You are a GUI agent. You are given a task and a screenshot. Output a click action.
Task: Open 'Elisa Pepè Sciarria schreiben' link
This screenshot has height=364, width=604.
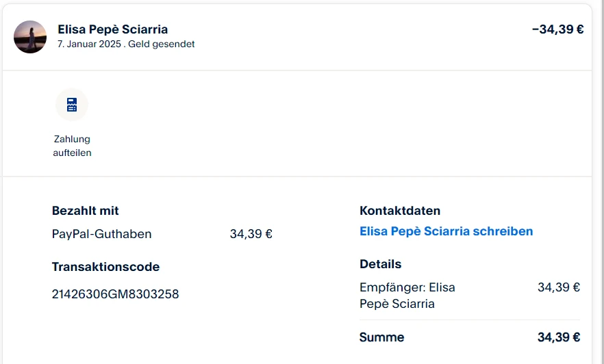coord(446,231)
